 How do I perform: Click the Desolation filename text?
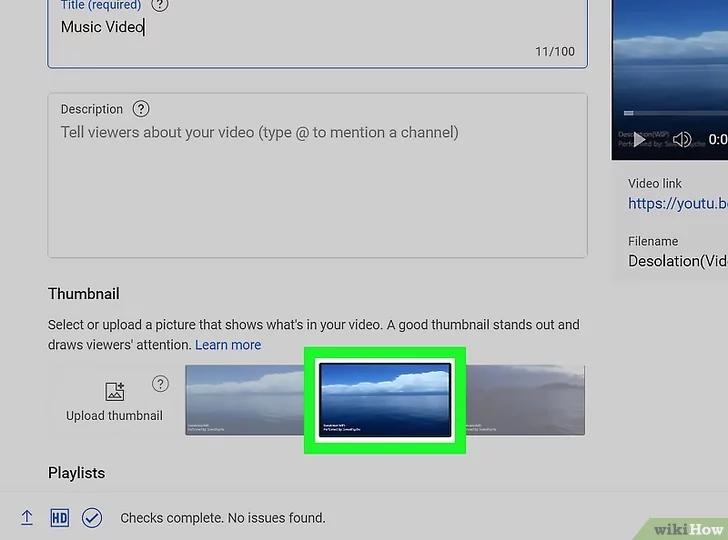pyautogui.click(x=677, y=261)
